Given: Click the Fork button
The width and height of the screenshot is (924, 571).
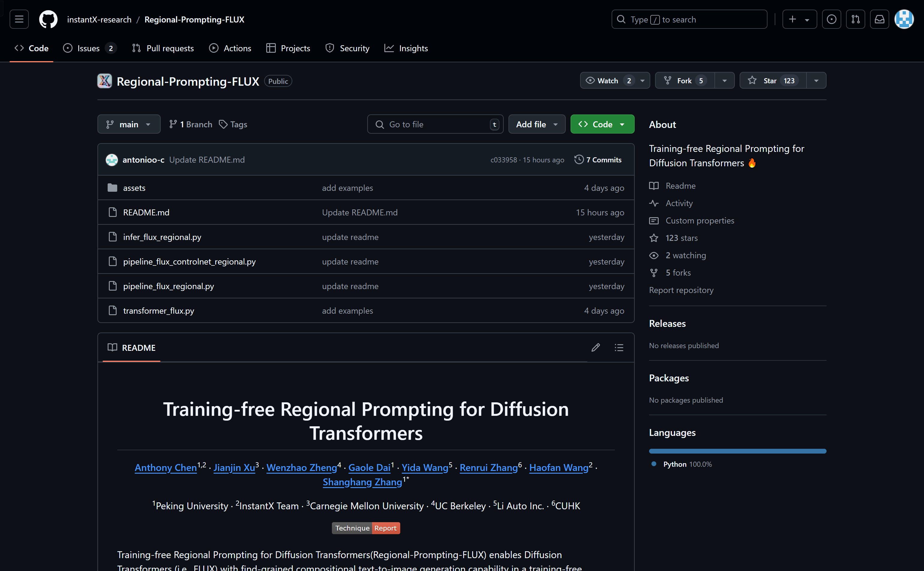Looking at the screenshot, I should click(x=685, y=81).
